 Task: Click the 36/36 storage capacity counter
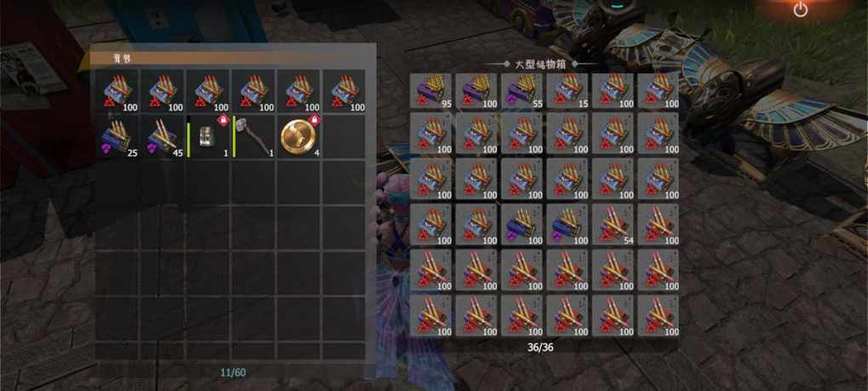click(x=542, y=348)
